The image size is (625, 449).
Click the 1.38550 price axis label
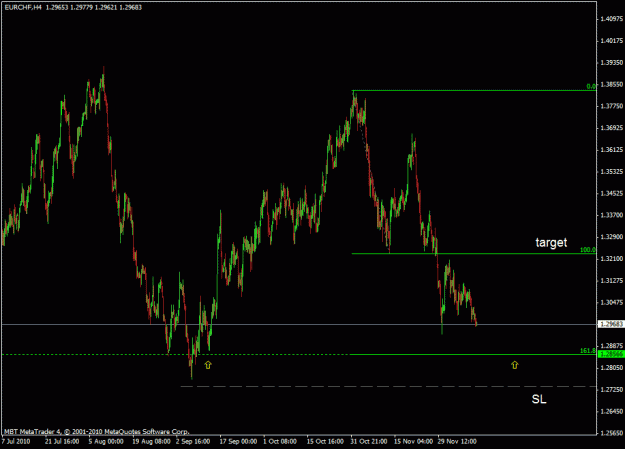coord(612,85)
